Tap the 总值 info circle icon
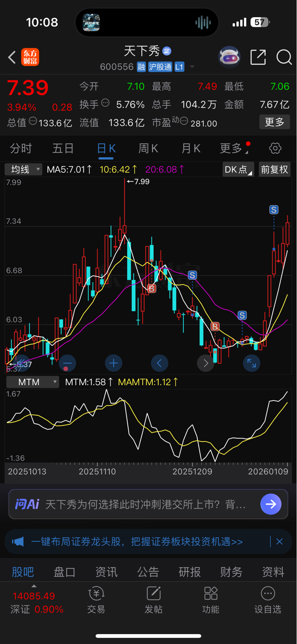297x644 pixels. coord(33,121)
